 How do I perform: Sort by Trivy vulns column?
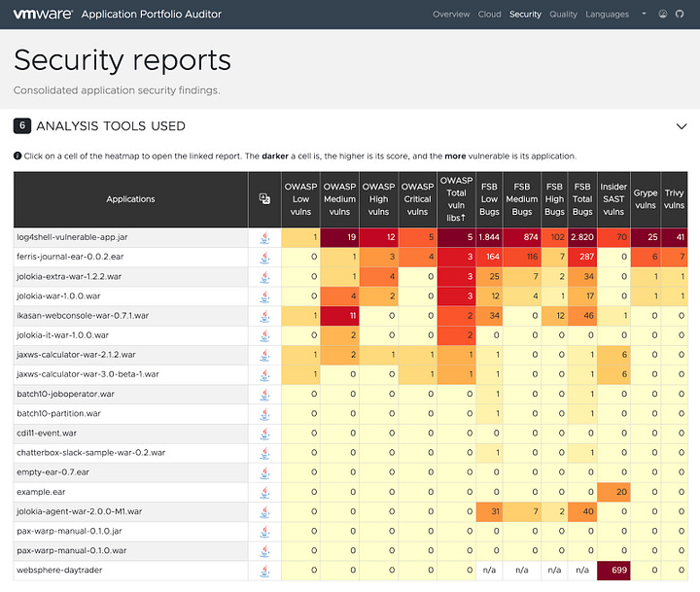click(674, 199)
